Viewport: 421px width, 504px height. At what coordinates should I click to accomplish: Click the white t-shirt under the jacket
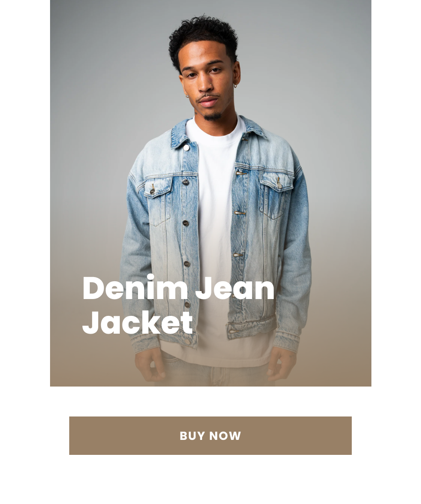point(215,209)
